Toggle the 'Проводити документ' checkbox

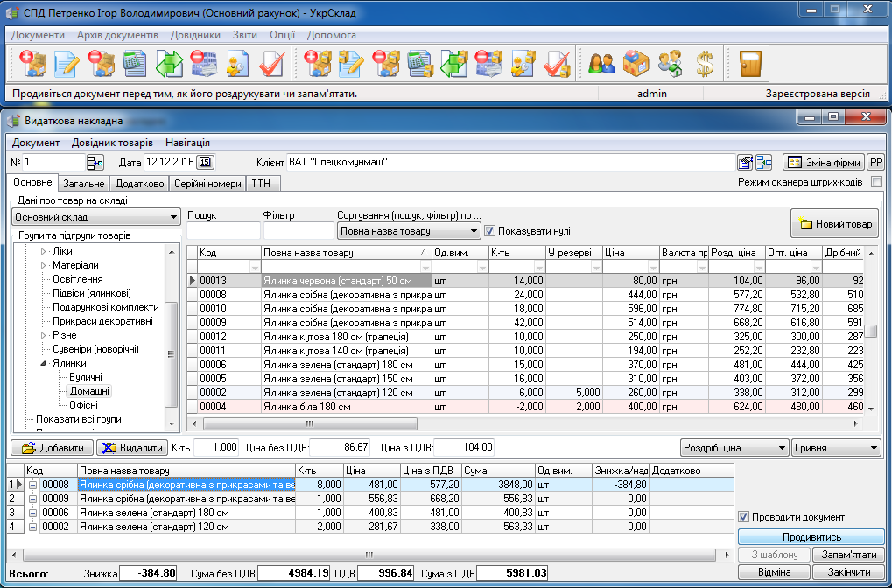745,517
